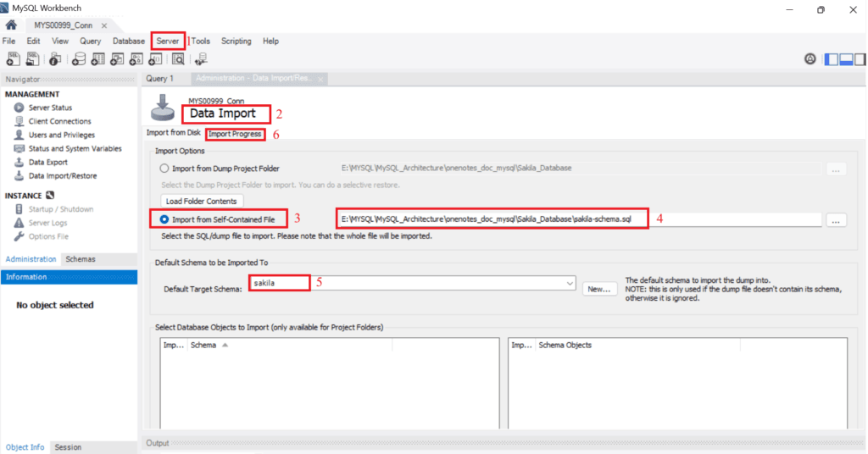Screen dimensions: 868x454
Task: Create a new schema toolbar icon
Action: click(79, 59)
